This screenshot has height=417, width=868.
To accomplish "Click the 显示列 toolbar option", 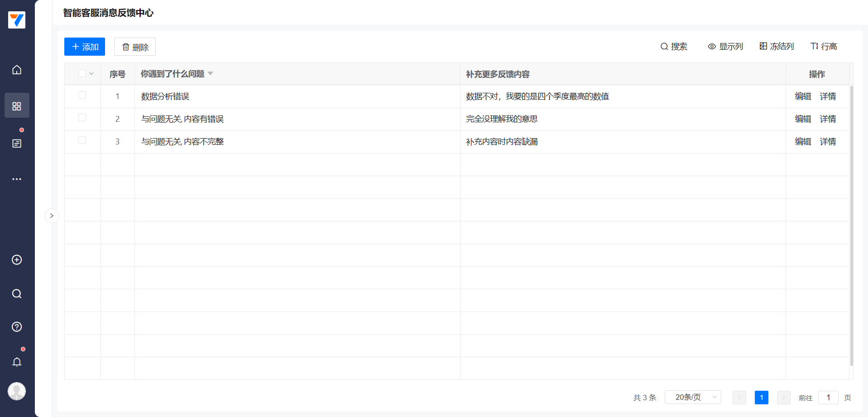I will tap(725, 47).
